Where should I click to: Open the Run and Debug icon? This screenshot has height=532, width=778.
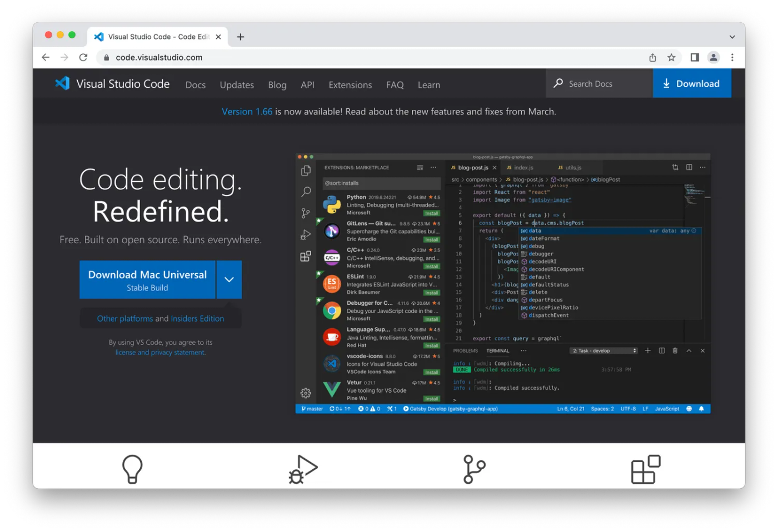(x=306, y=234)
